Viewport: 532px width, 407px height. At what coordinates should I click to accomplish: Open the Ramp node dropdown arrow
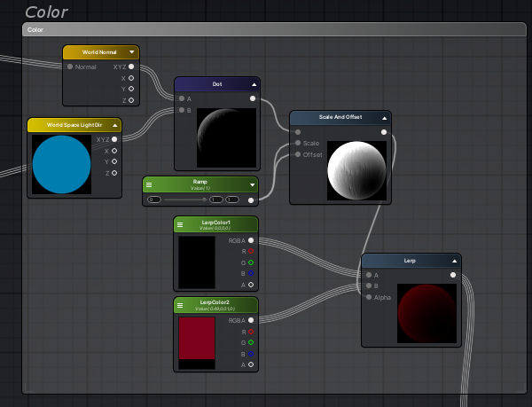point(252,184)
